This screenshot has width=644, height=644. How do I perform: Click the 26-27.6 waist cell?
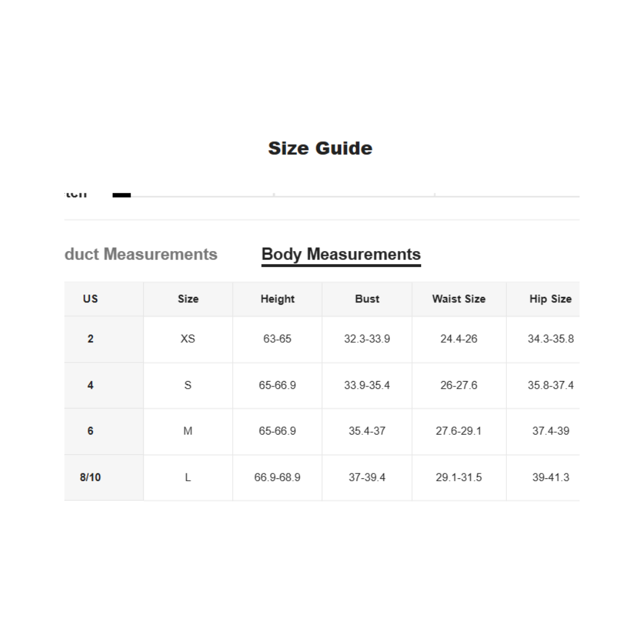click(459, 386)
